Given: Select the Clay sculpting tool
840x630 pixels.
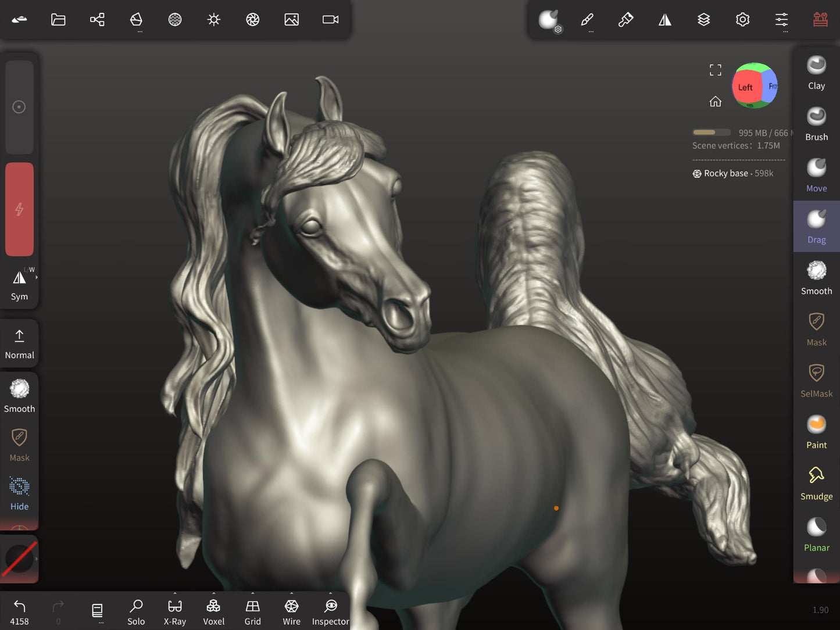Looking at the screenshot, I should coord(816,73).
